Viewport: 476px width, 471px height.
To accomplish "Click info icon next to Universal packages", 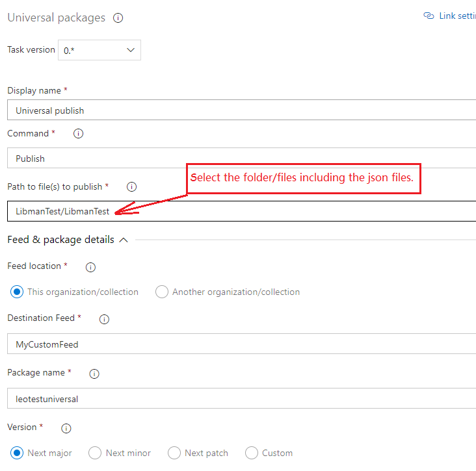I will (118, 18).
